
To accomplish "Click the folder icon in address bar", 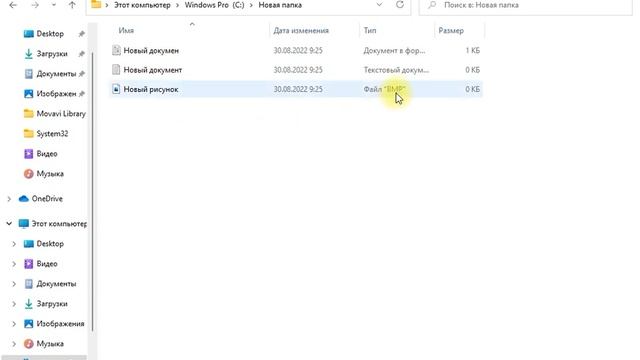I will coord(96,5).
